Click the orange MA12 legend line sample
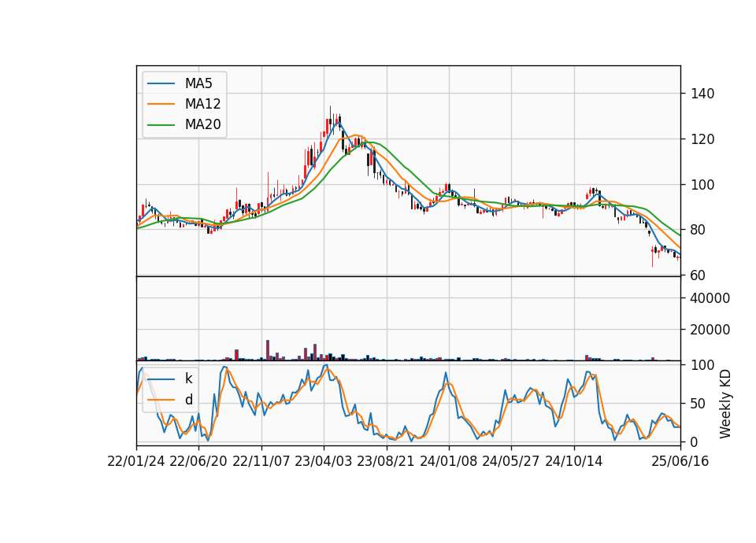The height and width of the screenshot is (543, 756). point(161,104)
